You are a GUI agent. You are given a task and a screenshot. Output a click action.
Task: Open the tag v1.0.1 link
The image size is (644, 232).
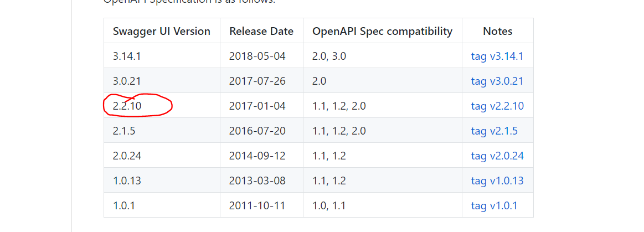[494, 206]
